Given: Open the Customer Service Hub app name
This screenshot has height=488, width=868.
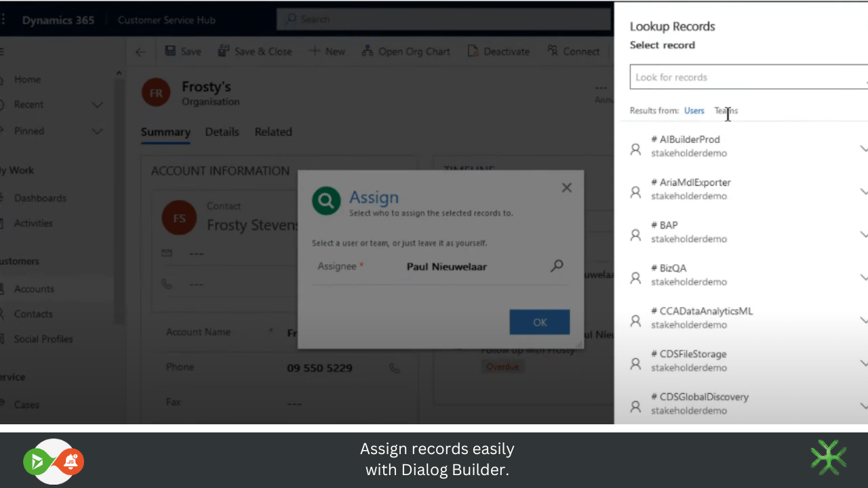Looking at the screenshot, I should pos(167,20).
